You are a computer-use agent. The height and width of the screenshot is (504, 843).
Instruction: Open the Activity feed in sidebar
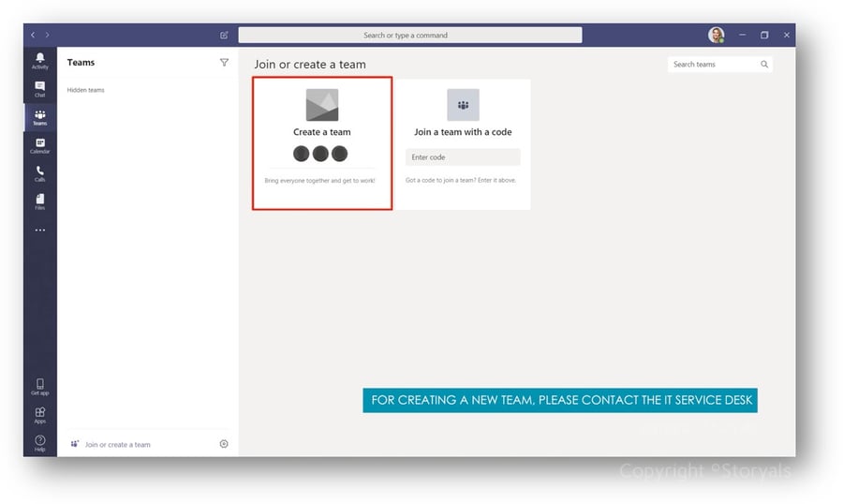pyautogui.click(x=39, y=61)
